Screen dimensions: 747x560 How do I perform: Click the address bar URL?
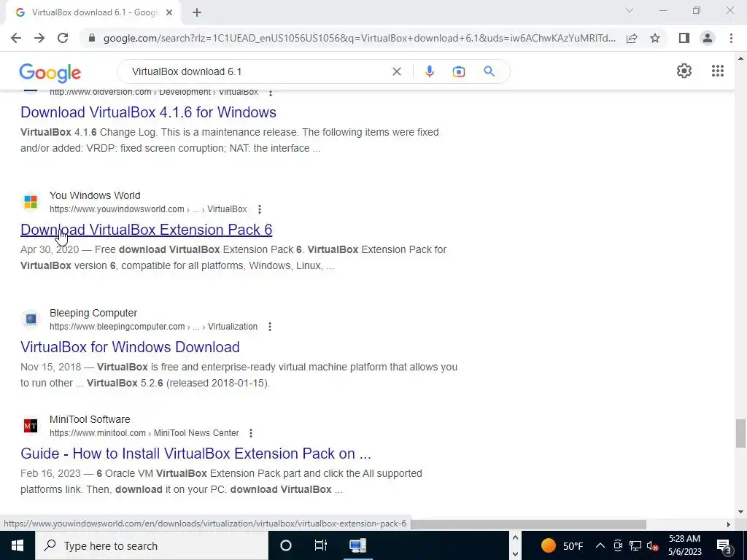[359, 38]
